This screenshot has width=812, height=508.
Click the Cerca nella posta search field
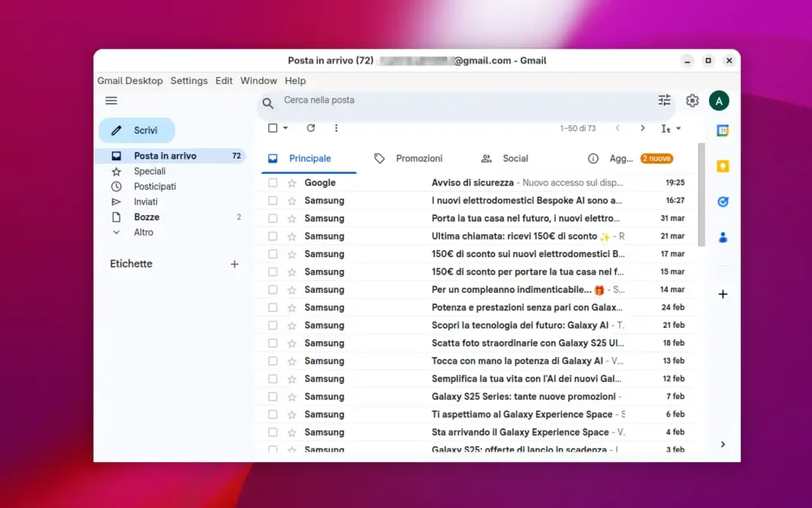460,101
